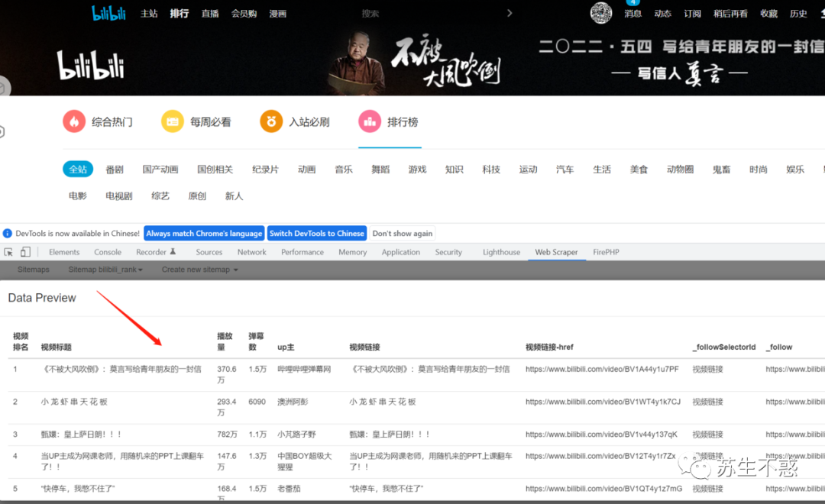825x504 pixels.
Task: Click Switch DevTools to Chinese button
Action: coord(317,233)
